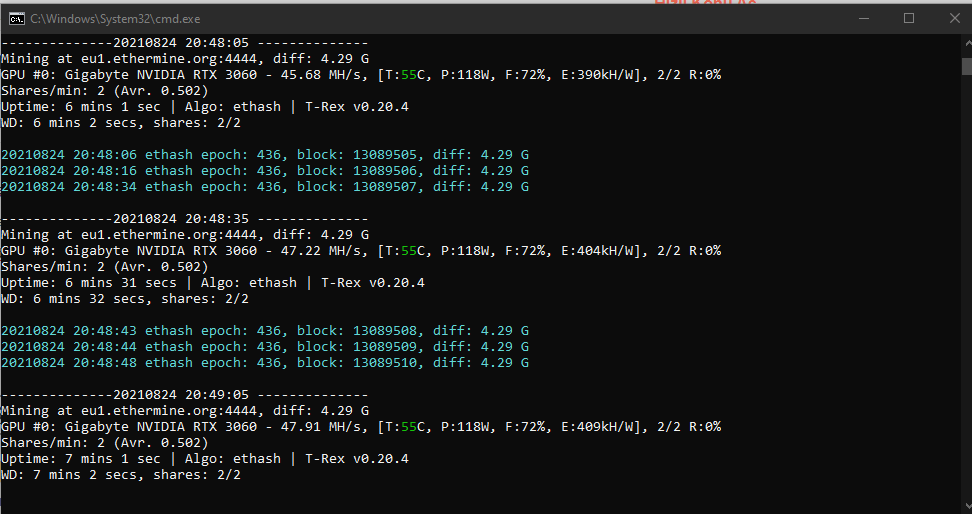
Task: Close the cmd.exe window
Action: 955,19
